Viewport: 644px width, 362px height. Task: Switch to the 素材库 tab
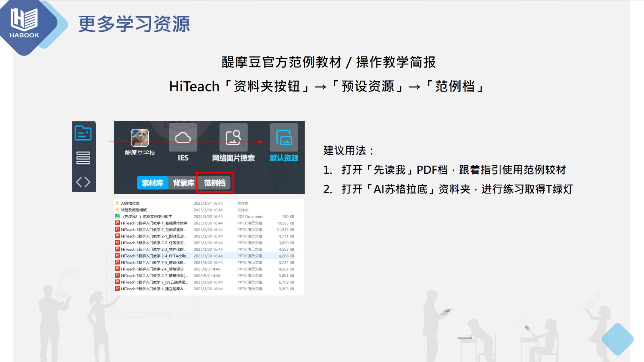pyautogui.click(x=152, y=183)
